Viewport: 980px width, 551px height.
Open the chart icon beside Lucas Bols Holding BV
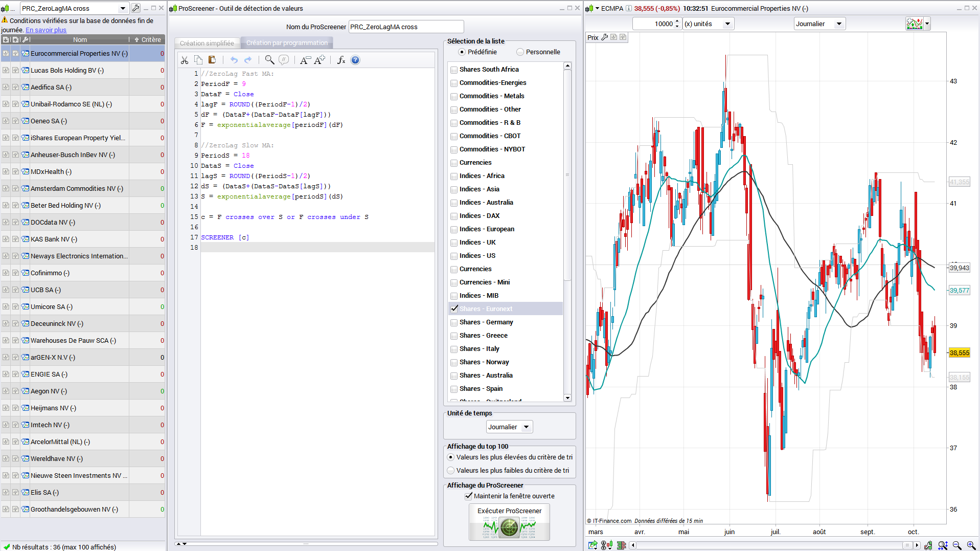pyautogui.click(x=25, y=70)
